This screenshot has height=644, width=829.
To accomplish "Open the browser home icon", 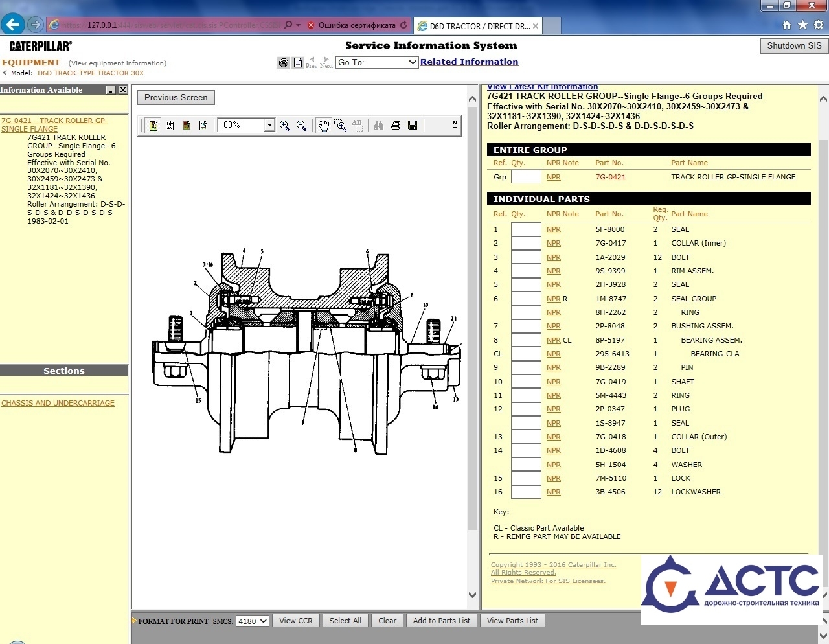I will click(x=787, y=25).
